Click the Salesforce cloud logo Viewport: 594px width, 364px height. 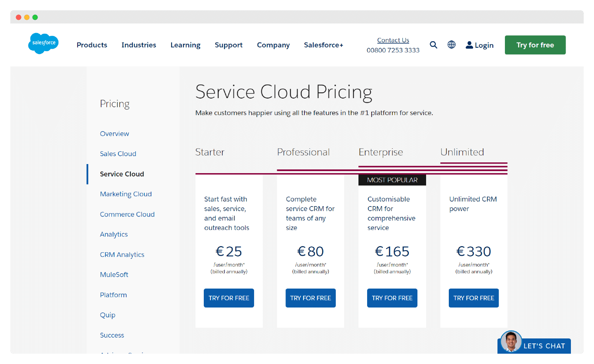pyautogui.click(x=43, y=43)
